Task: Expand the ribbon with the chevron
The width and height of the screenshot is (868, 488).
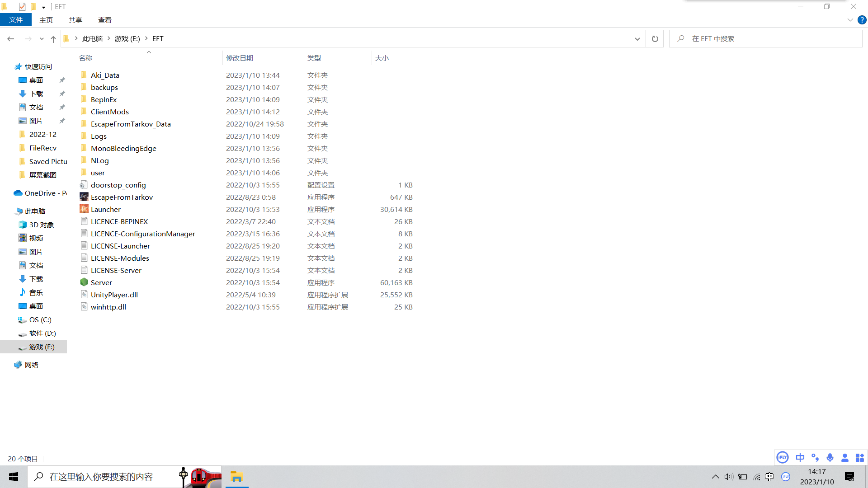Action: (x=850, y=20)
